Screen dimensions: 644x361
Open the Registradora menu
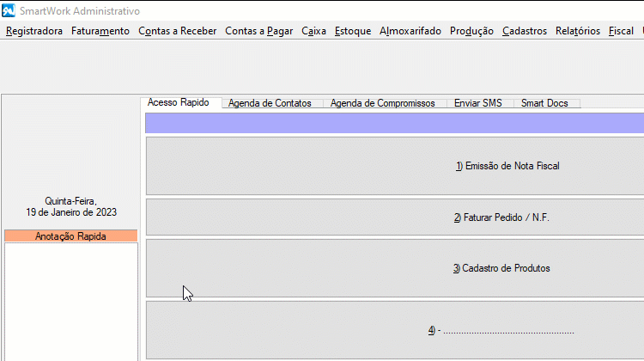click(34, 31)
